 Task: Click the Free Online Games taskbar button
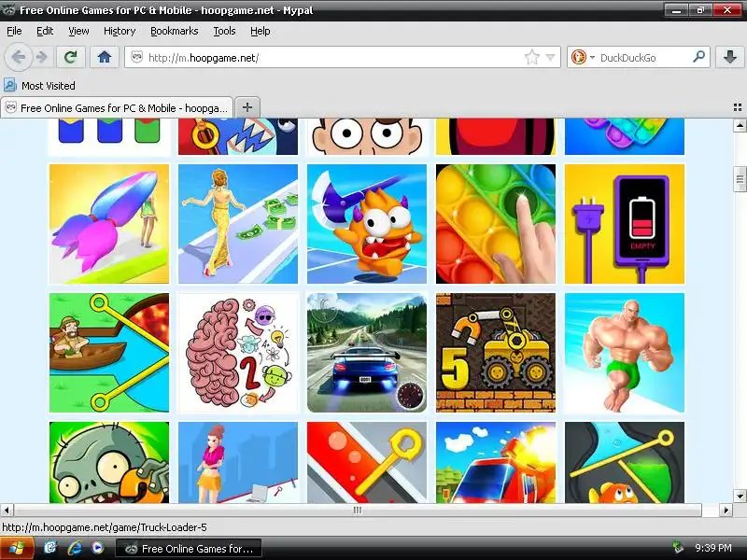189,549
